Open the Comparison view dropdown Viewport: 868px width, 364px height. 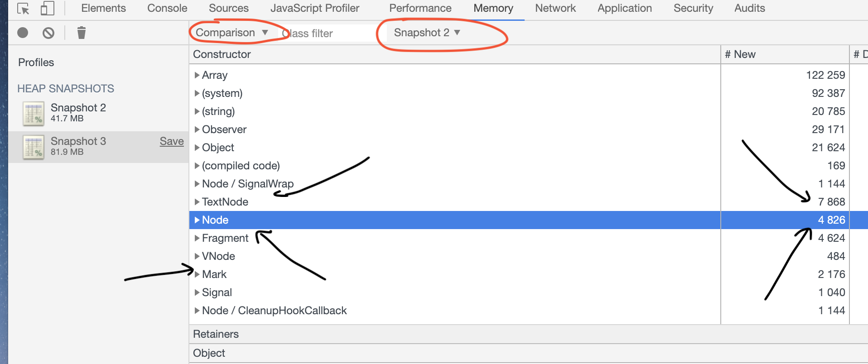coord(231,33)
